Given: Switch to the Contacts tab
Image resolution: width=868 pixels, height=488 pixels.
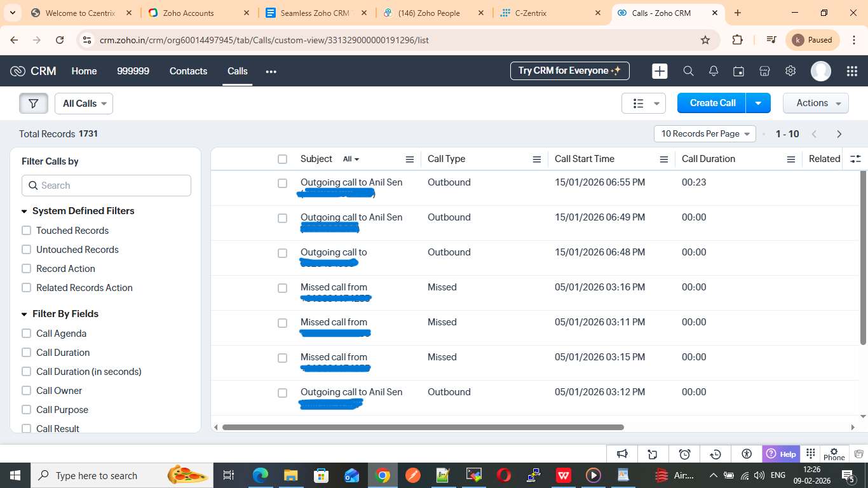Looking at the screenshot, I should (x=188, y=71).
